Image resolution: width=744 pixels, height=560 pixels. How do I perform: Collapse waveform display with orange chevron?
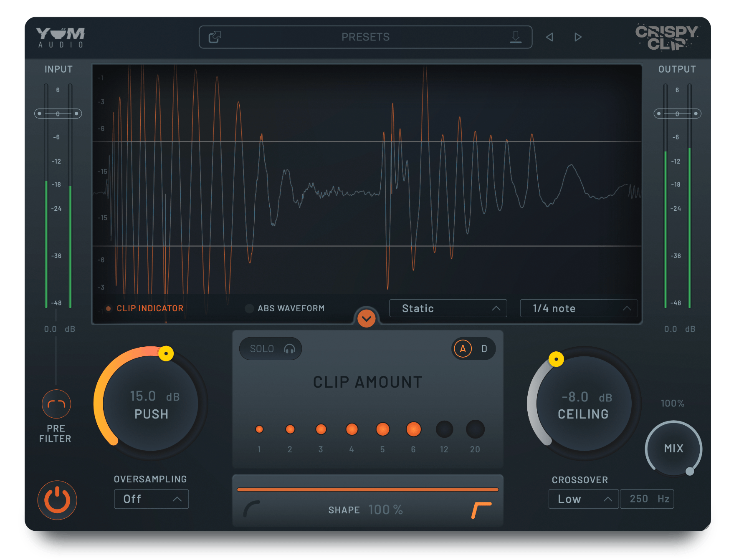pyautogui.click(x=367, y=319)
